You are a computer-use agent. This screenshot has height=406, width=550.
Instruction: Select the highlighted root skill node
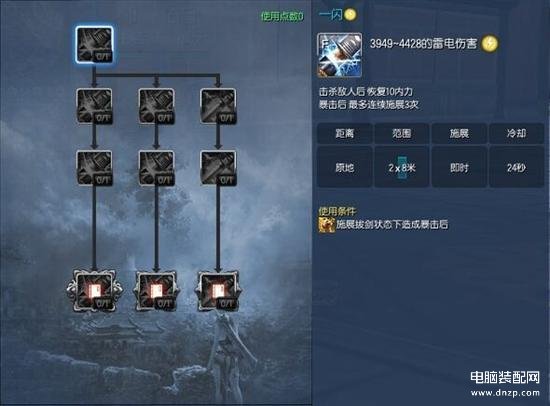click(x=94, y=45)
